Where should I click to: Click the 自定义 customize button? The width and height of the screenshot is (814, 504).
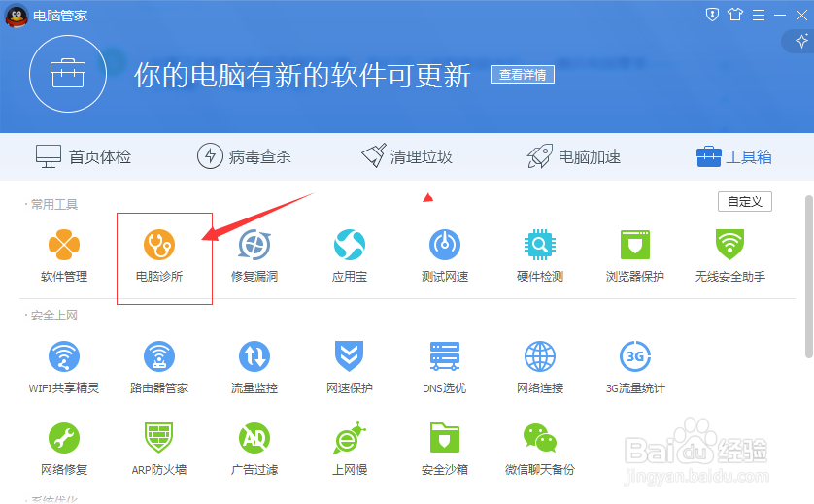click(744, 201)
